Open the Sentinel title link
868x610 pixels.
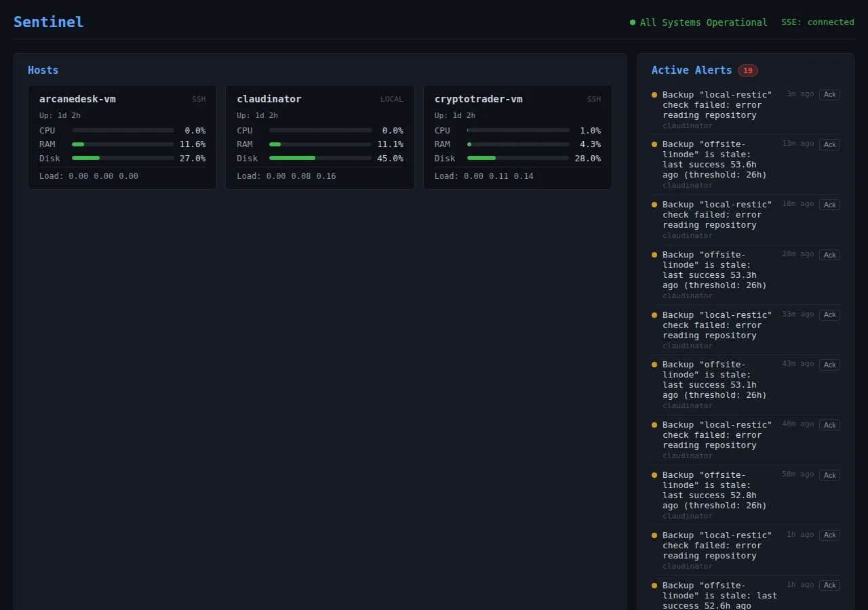(49, 22)
